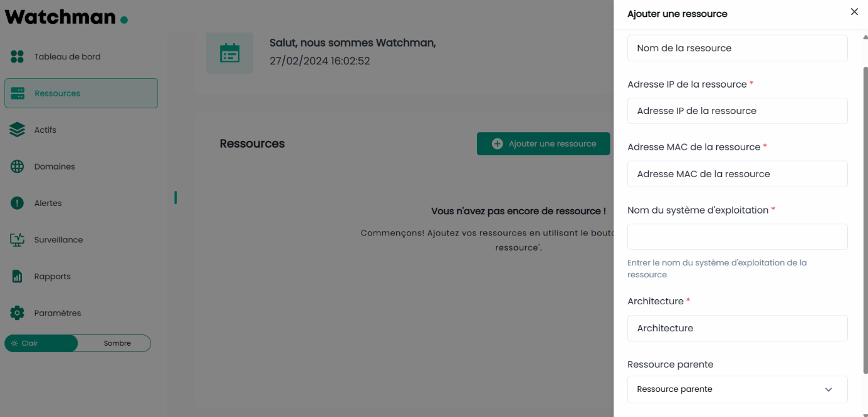
Task: Click the Surveillance monitor icon
Action: [x=18, y=240]
